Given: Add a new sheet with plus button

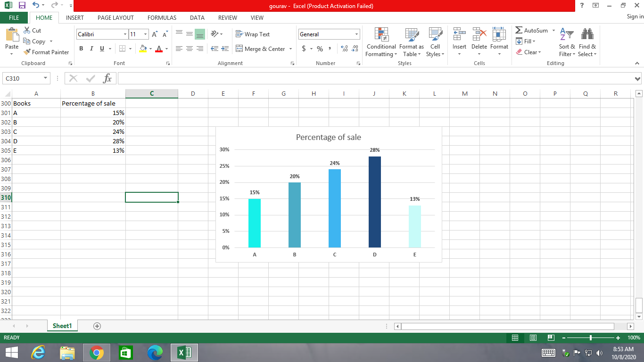Looking at the screenshot, I should coord(97,326).
